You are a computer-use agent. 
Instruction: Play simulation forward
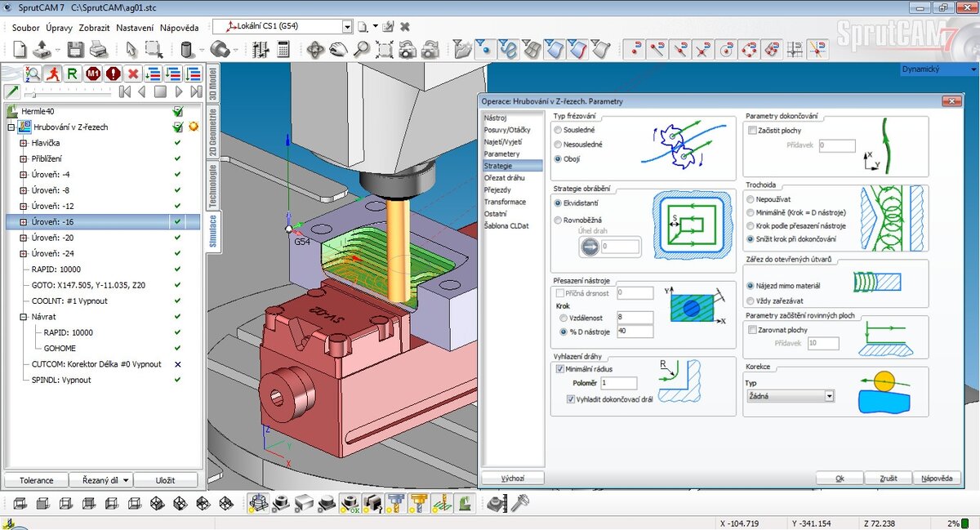(x=179, y=92)
